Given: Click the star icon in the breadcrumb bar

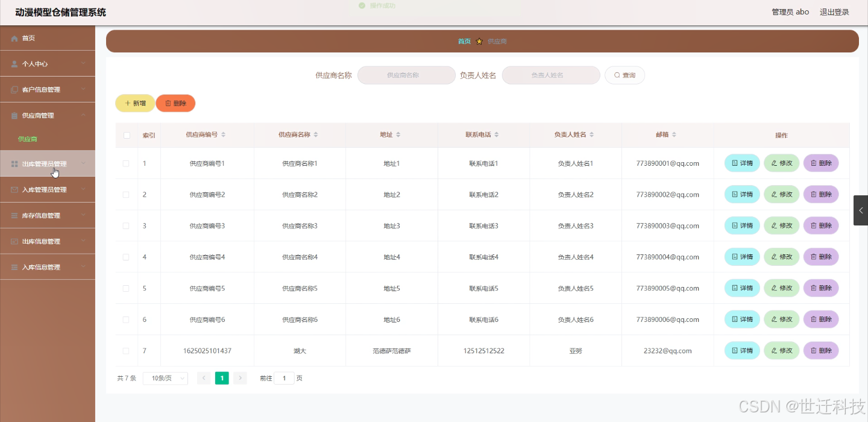Looking at the screenshot, I should [479, 42].
